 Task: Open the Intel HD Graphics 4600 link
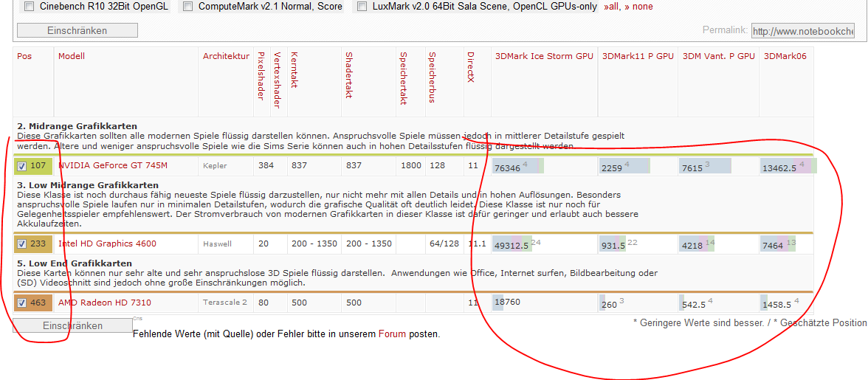[x=108, y=244]
